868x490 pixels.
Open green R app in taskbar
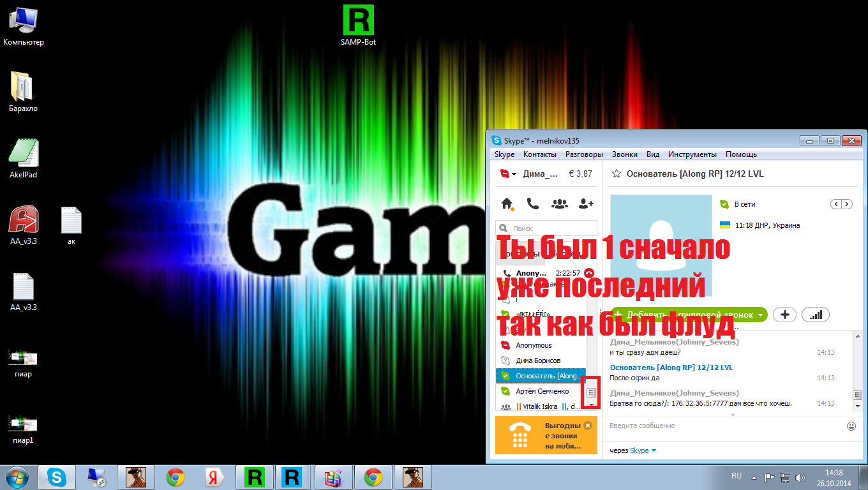tap(255, 477)
